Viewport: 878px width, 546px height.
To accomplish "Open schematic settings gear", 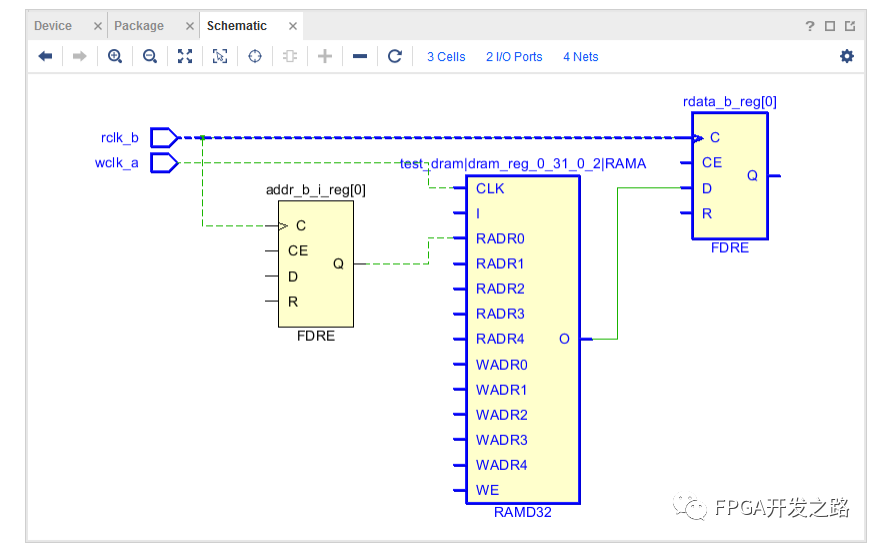I will [x=847, y=57].
